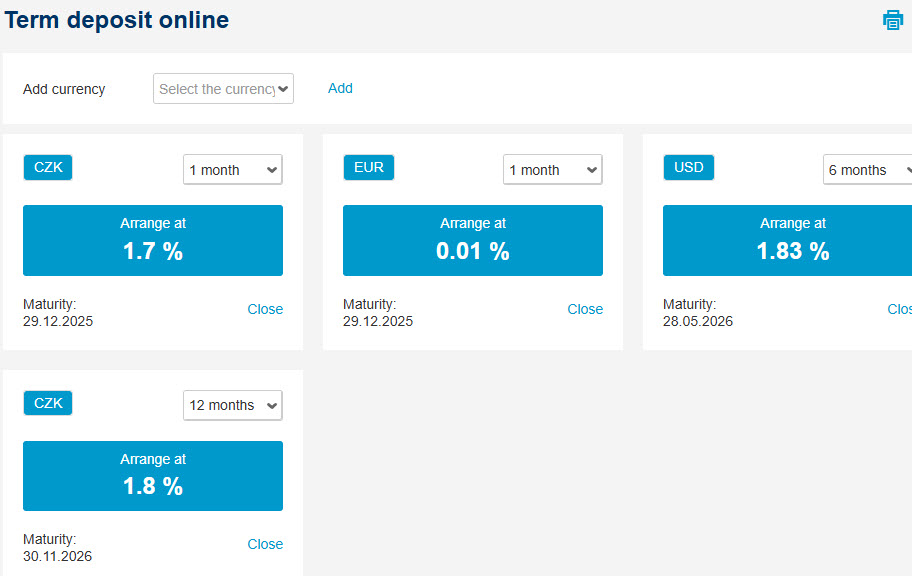Open the 1 month dropdown on first CZK card
Screen dimensions: 912x576
[233, 169]
